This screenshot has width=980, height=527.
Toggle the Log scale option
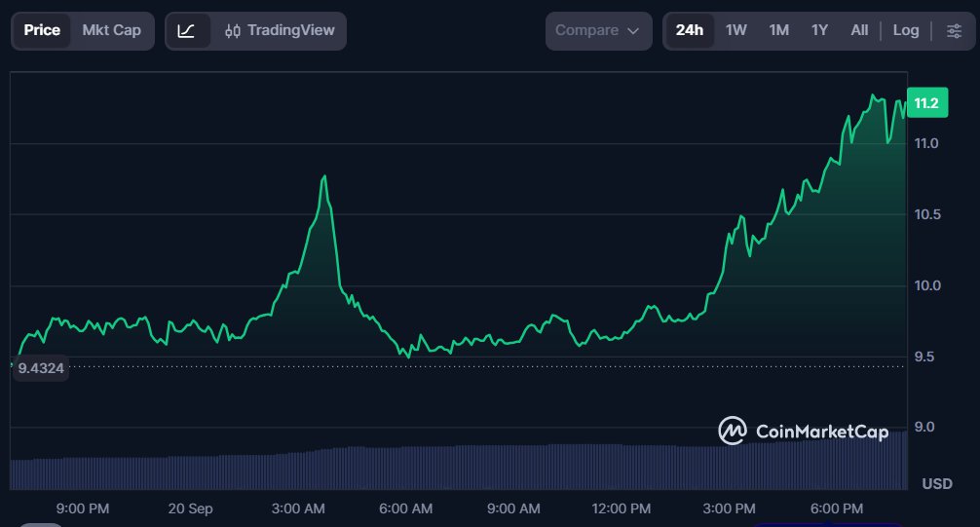click(906, 30)
